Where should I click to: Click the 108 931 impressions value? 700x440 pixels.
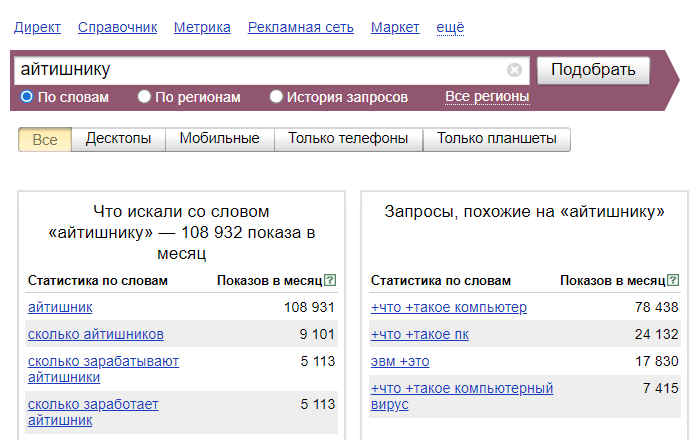[309, 307]
